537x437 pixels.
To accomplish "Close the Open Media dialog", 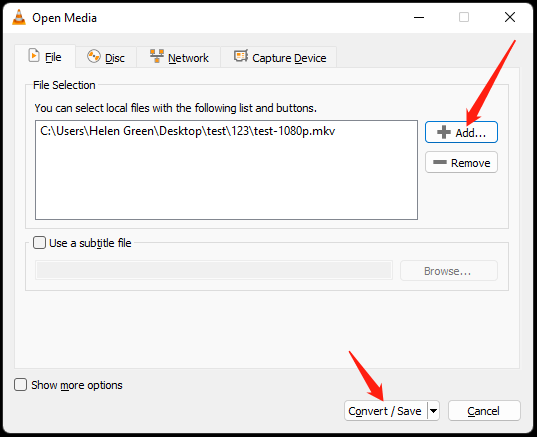I will (x=510, y=17).
